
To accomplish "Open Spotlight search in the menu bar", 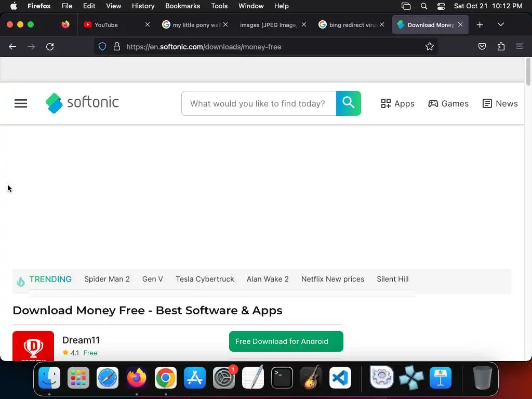I will 424,6.
